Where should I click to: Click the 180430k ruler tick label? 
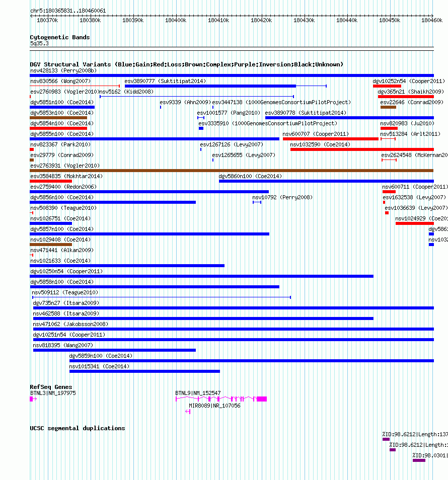coord(304,20)
